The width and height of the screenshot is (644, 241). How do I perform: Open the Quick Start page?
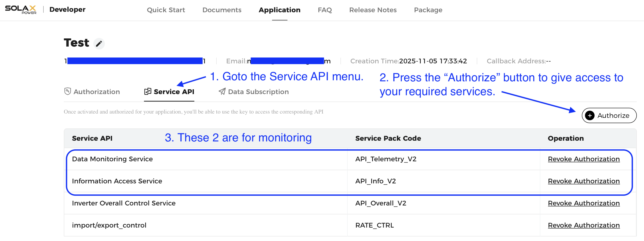pyautogui.click(x=166, y=10)
